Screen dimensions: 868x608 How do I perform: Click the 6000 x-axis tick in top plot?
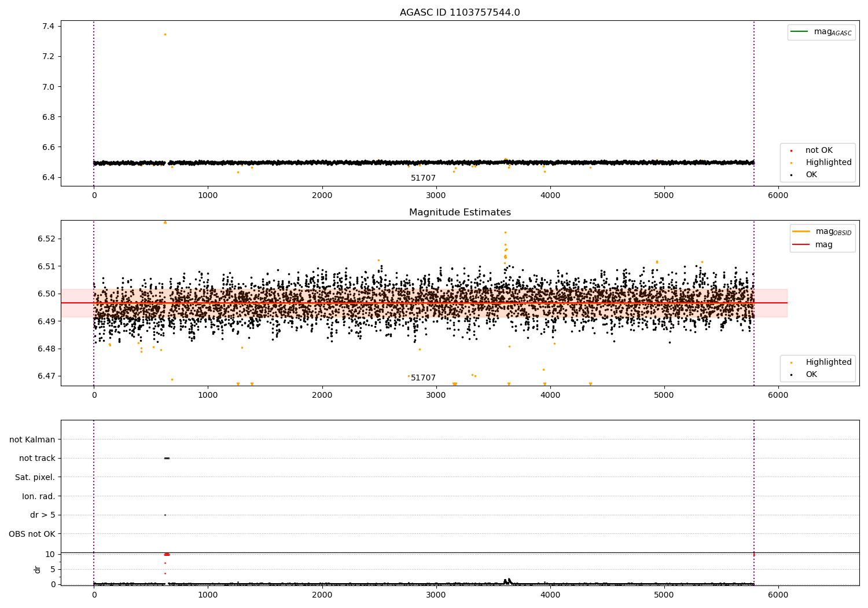778,195
